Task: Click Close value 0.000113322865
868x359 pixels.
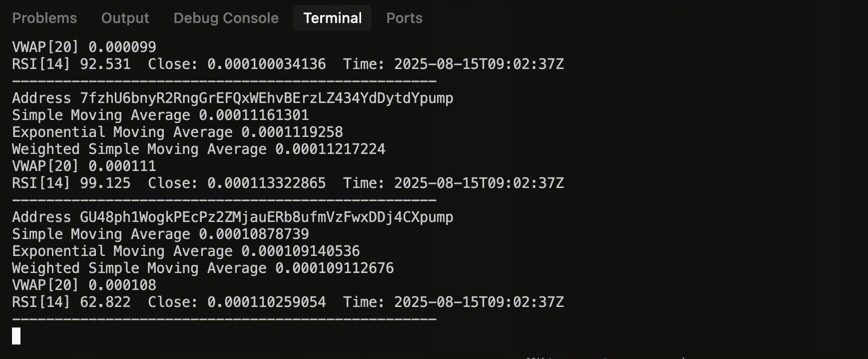Action: click(267, 183)
